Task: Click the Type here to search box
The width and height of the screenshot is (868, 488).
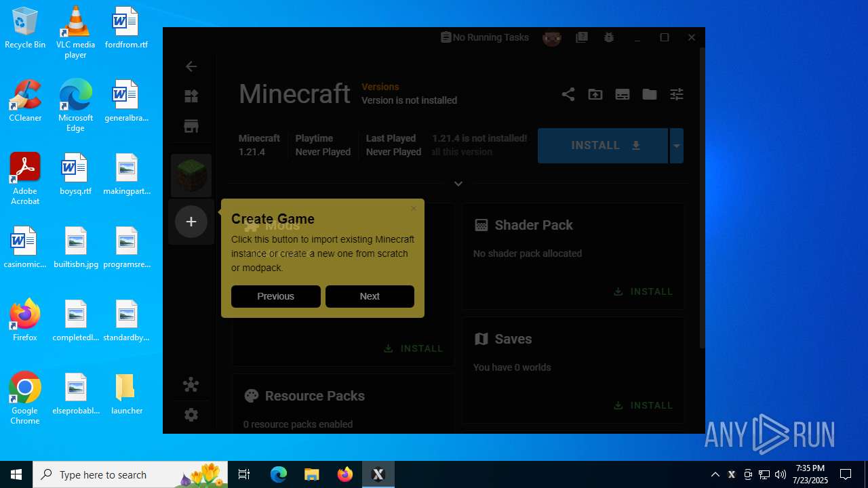Action: [x=130, y=474]
